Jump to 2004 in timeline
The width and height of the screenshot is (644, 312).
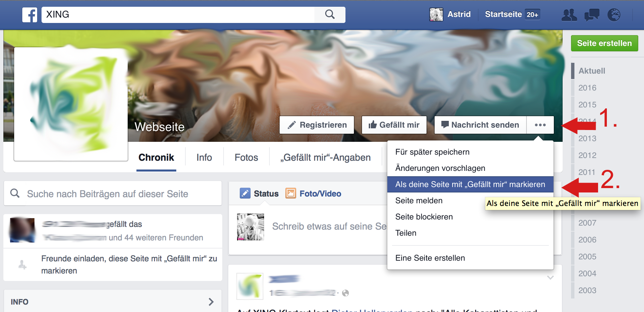587,274
